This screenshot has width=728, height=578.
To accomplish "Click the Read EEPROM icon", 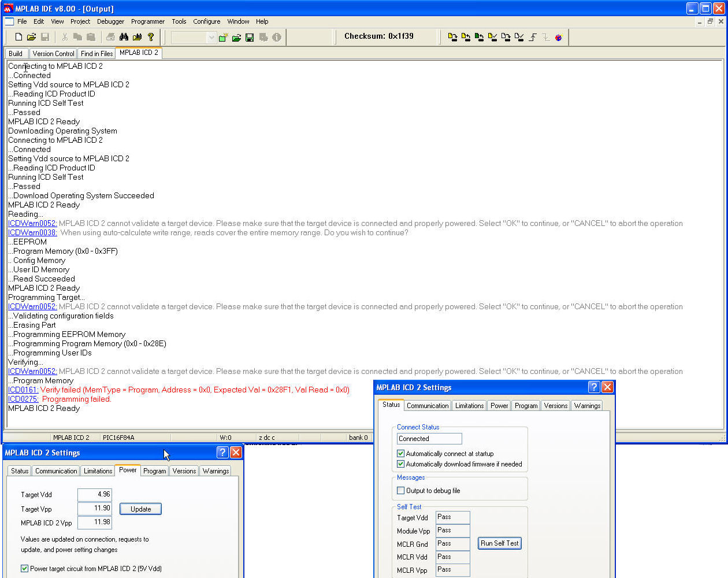I will [x=479, y=37].
